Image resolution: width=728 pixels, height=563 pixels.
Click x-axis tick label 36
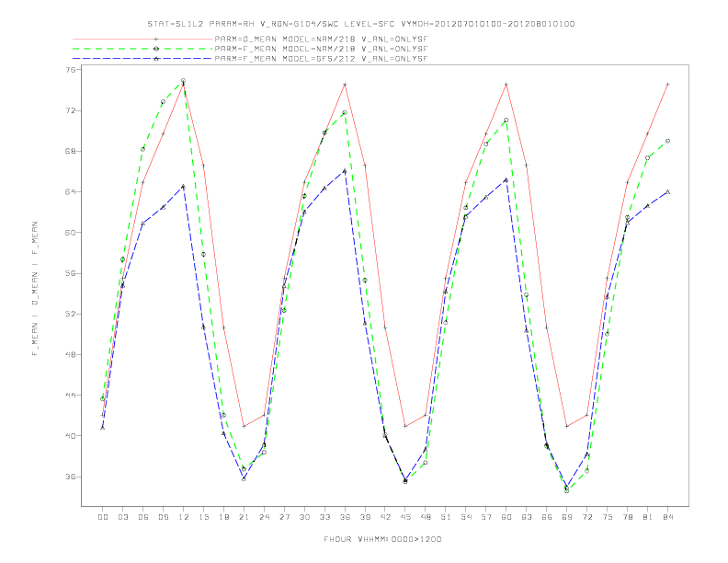point(345,517)
